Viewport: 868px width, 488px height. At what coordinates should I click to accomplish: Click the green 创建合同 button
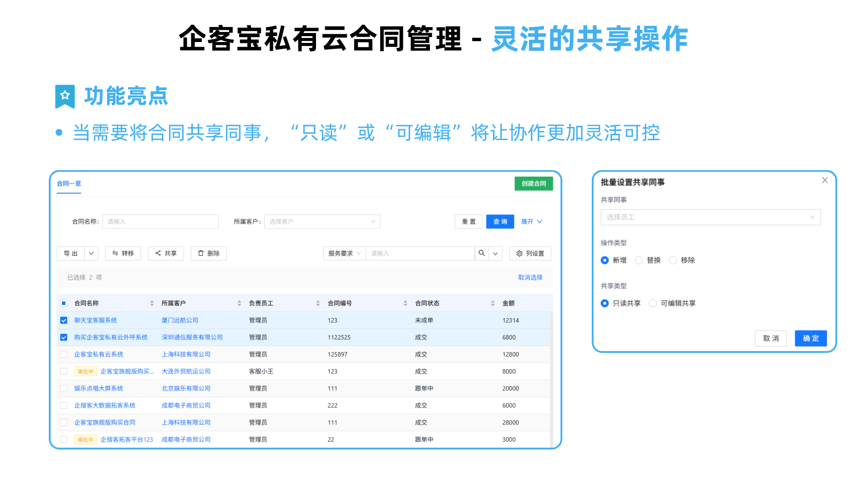533,183
